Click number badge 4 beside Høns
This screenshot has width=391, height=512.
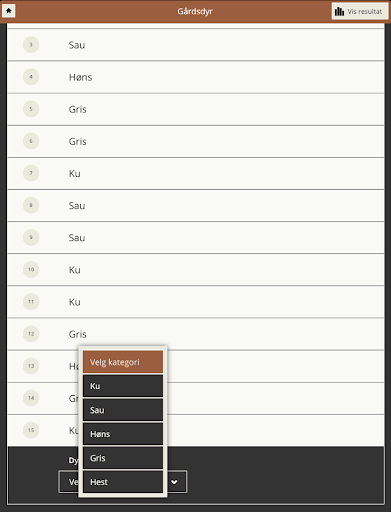coord(31,77)
